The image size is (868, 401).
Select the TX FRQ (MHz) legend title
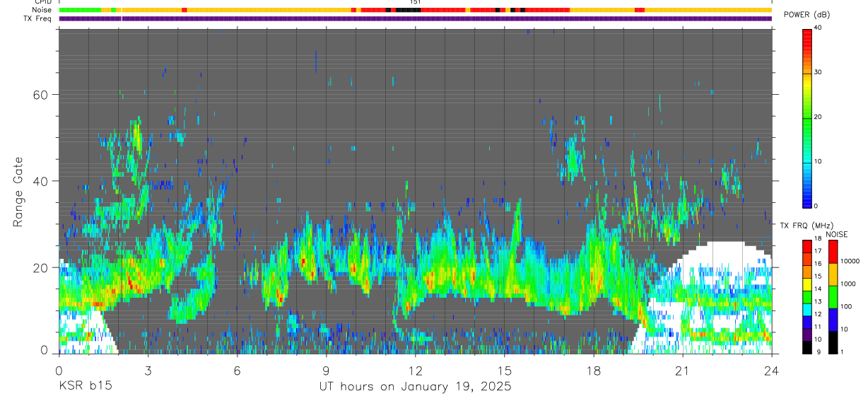pyautogui.click(x=804, y=226)
